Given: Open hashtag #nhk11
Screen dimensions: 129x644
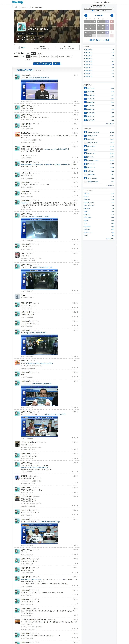Looking at the screenshot, I should 86,197.
